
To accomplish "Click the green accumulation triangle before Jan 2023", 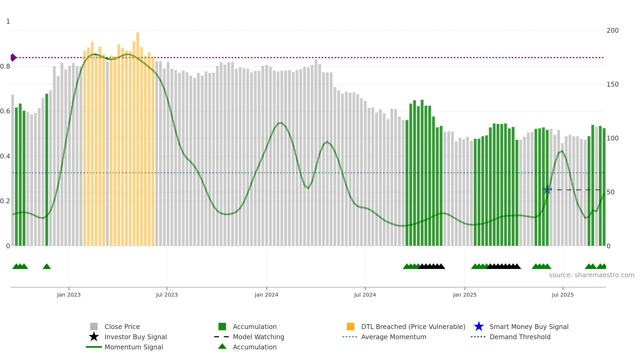I will click(47, 266).
